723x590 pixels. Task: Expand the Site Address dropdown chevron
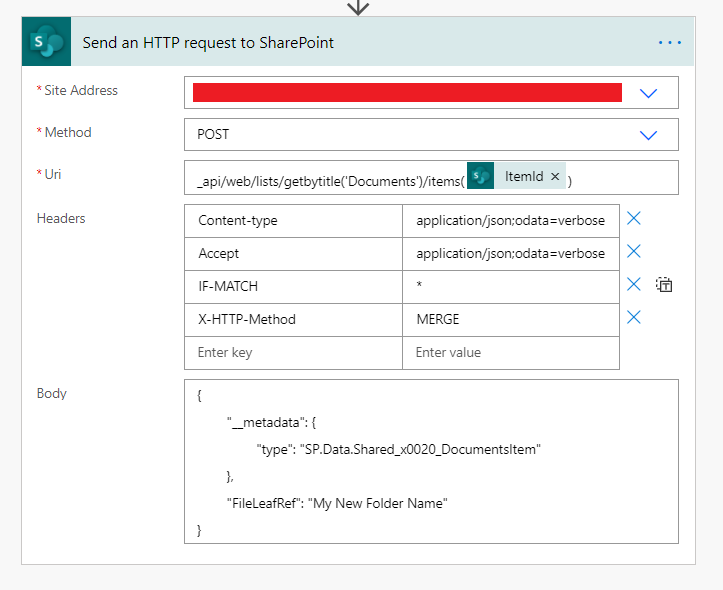648,93
